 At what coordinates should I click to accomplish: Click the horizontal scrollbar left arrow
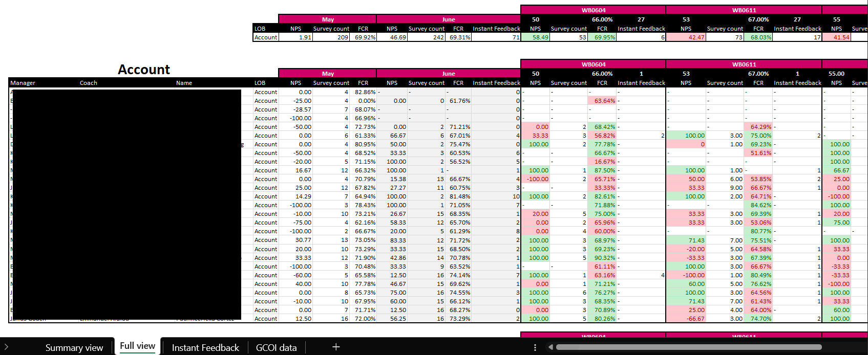point(551,347)
